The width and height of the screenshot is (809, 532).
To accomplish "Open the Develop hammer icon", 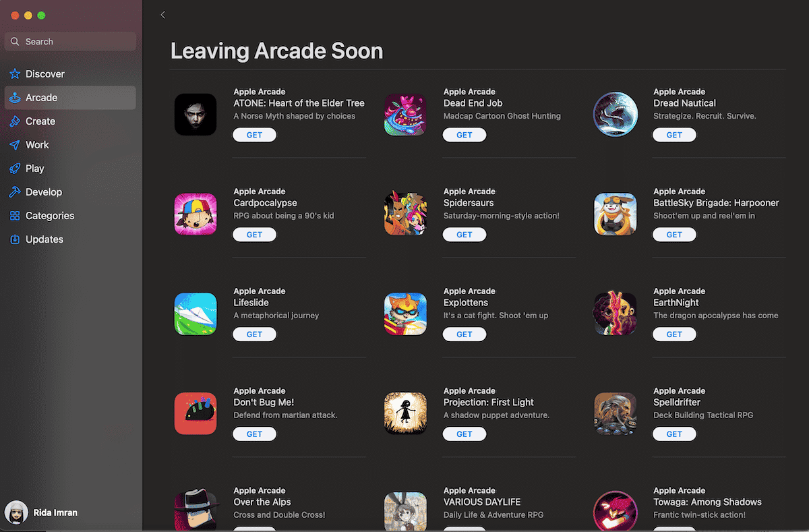I will coord(15,192).
